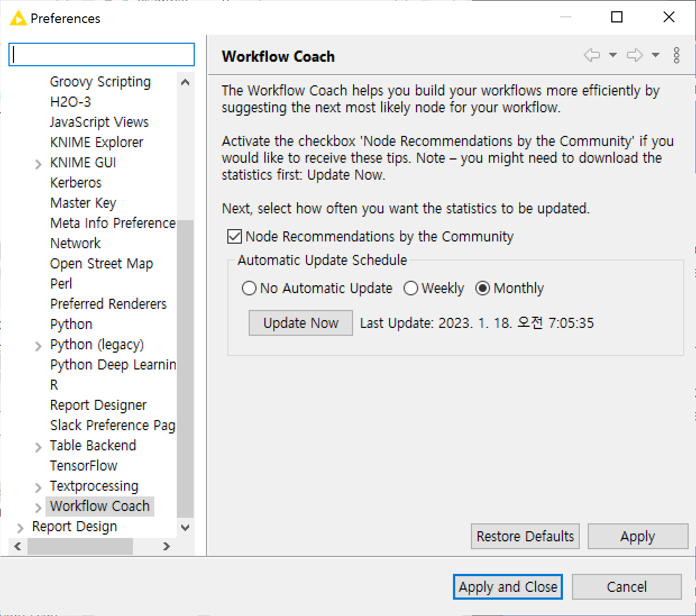Select No Automatic Update radio button
Image resolution: width=696 pixels, height=616 pixels.
tap(249, 288)
